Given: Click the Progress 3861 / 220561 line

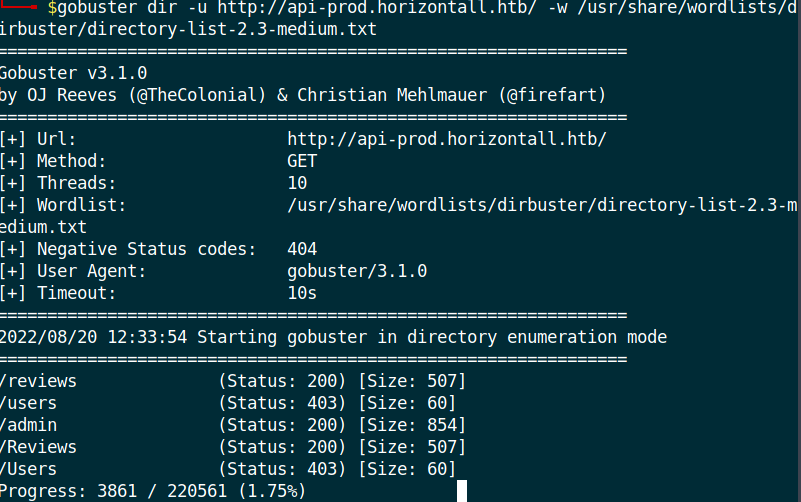Looking at the screenshot, I should click(x=153, y=491).
